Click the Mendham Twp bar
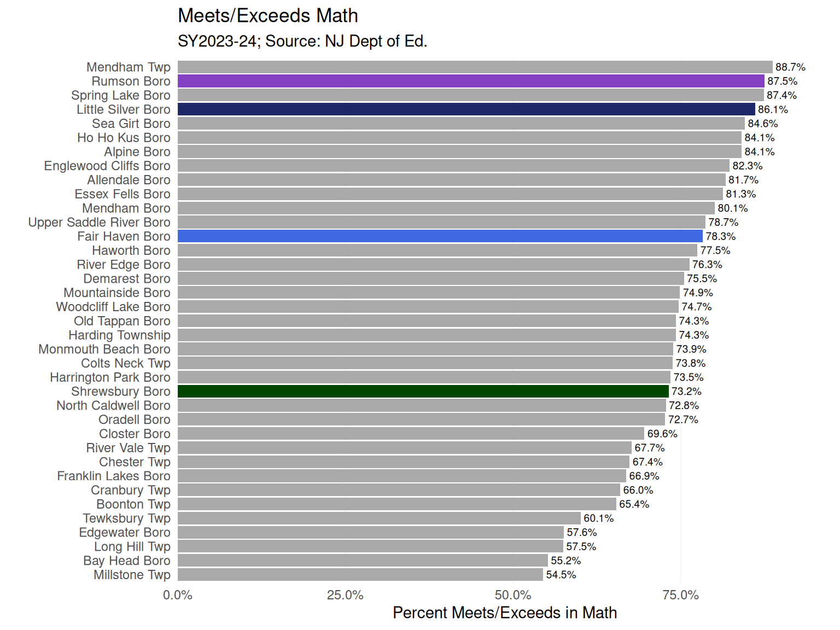 pyautogui.click(x=475, y=67)
